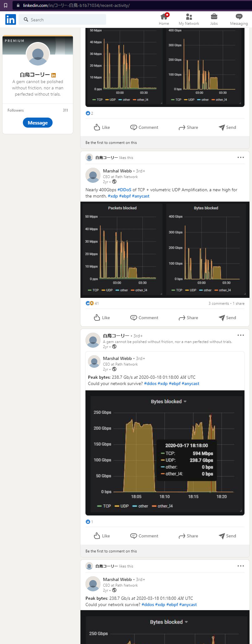Open three-dot menu on Nearly 400Gbps post
Viewport: 252px width, 644px height.
pos(240,157)
